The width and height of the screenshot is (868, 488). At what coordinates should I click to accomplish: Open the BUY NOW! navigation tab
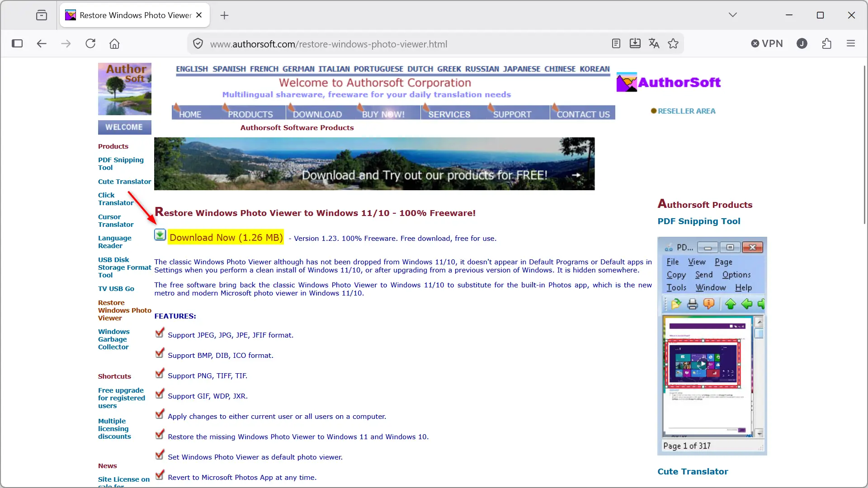383,114
